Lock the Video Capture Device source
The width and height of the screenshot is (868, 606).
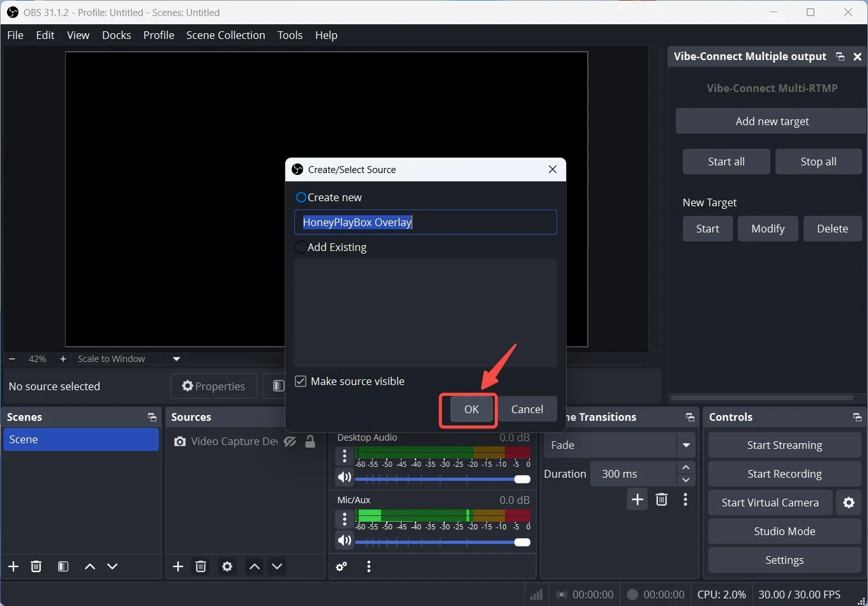[x=310, y=441]
